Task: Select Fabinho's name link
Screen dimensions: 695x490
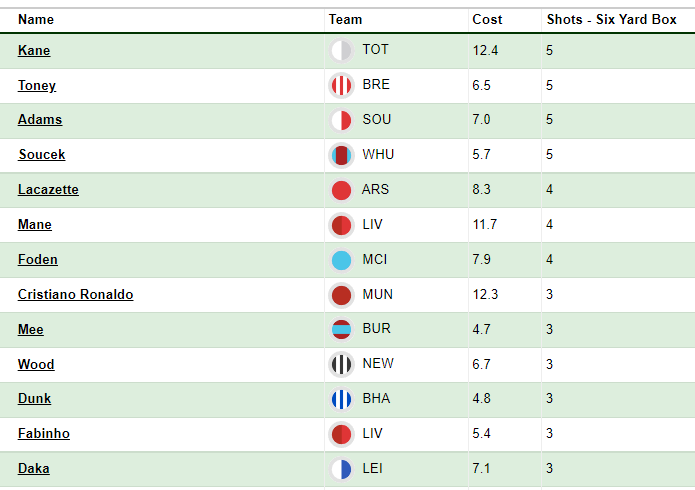Action: pyautogui.click(x=44, y=434)
